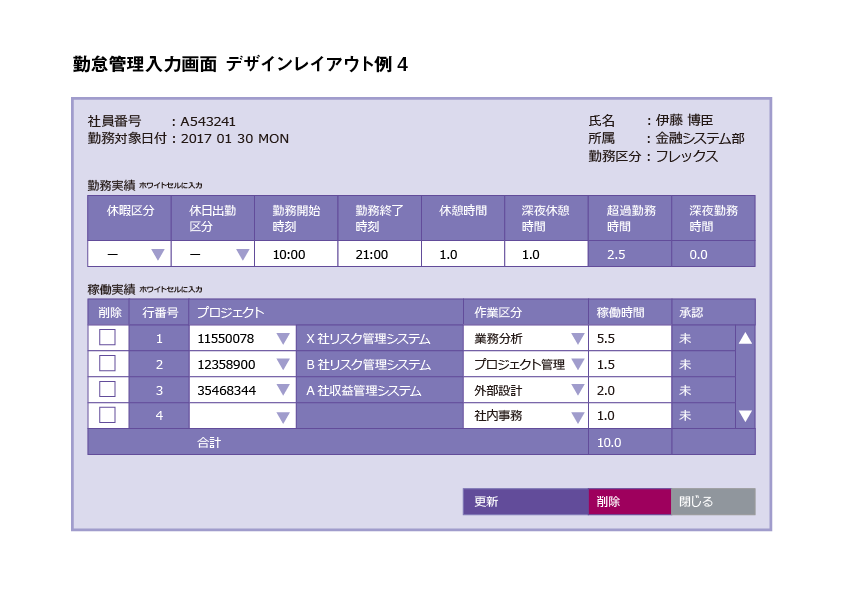Click 稼働時間 field showing 5.5
The width and height of the screenshot is (843, 597).
pos(630,338)
